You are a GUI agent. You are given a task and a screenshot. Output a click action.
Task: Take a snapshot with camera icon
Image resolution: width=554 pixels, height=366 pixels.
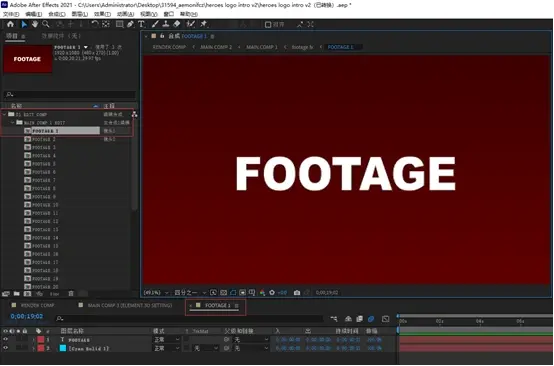point(297,293)
